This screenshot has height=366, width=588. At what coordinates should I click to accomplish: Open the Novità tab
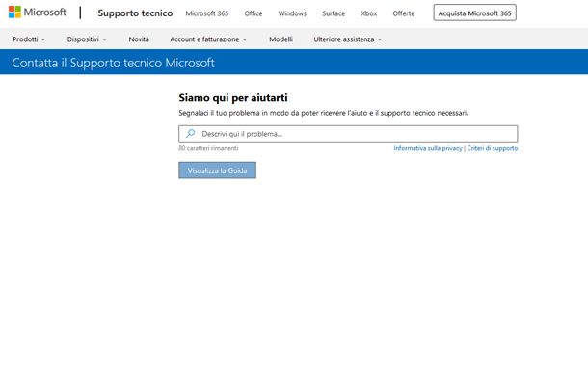click(139, 39)
